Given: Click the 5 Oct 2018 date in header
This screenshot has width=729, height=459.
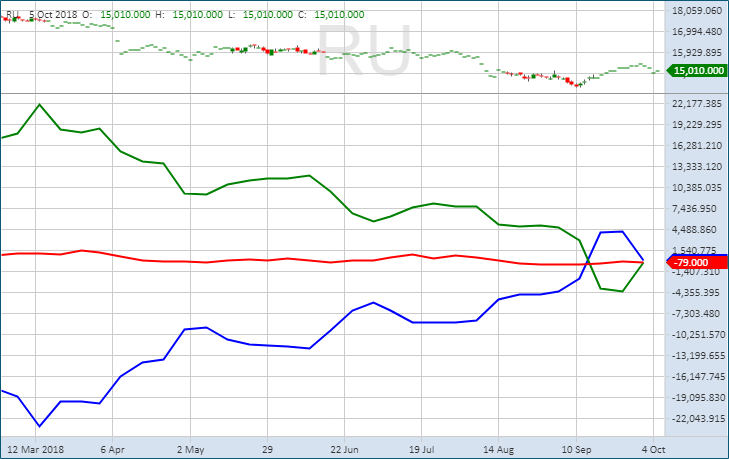Looking at the screenshot, I should [x=53, y=14].
